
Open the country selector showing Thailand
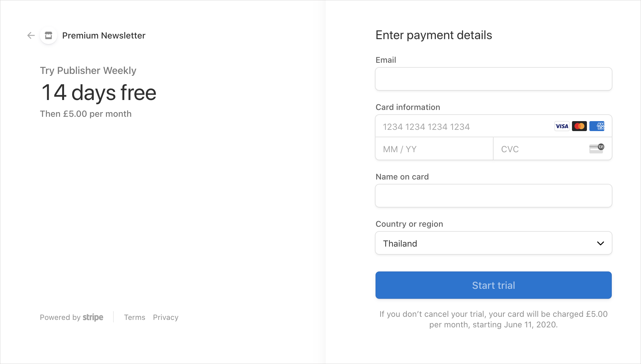pyautogui.click(x=493, y=243)
